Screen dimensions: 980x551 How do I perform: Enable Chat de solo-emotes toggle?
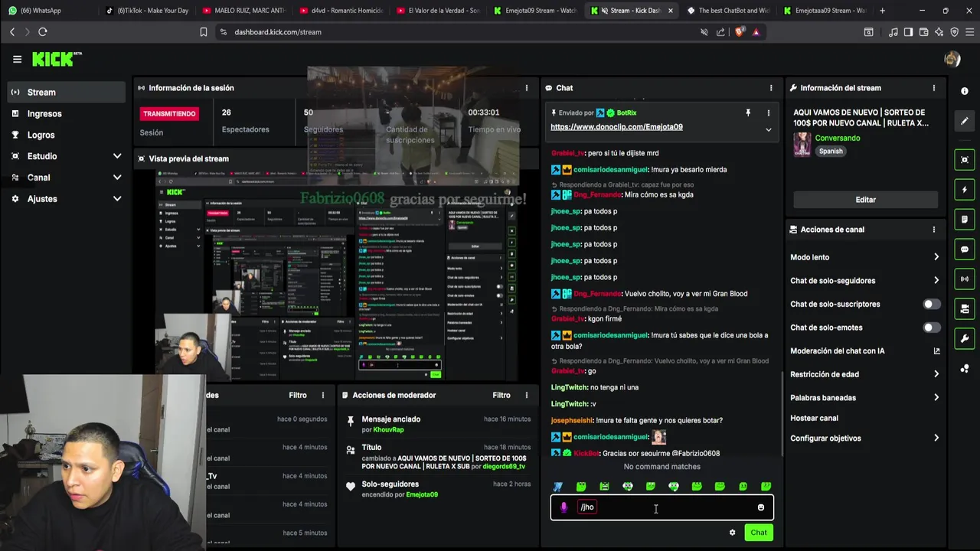931,328
